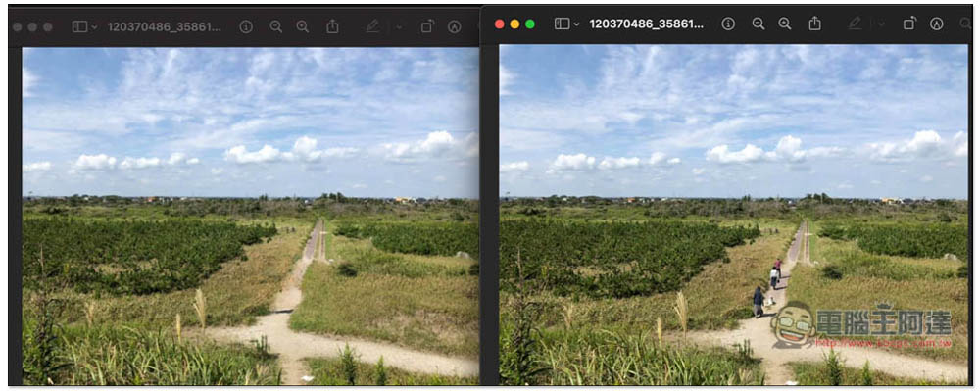Image resolution: width=980 pixels, height=391 pixels.
Task: Open the highlight options chevron in active window
Action: 881,24
